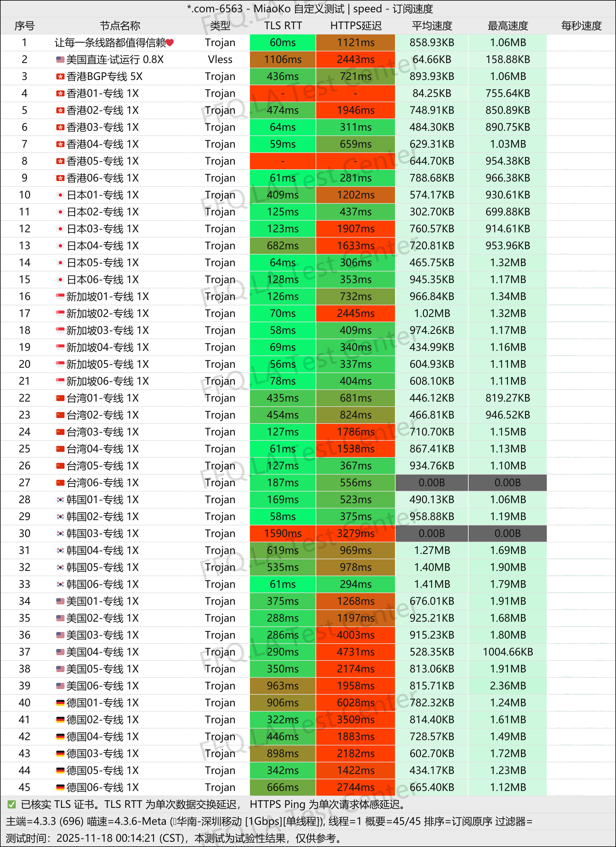Click the node name 韩国03-专线 1X
Viewport: 616px width, 847px height.
pos(103,534)
